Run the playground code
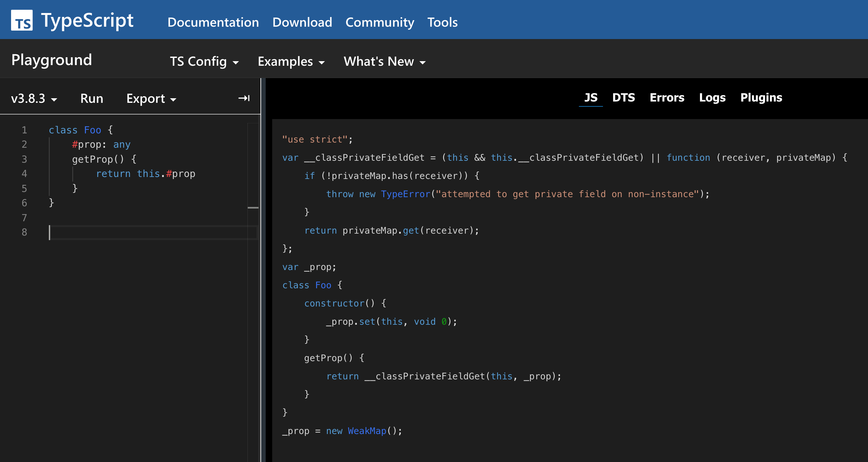Screen dimensions: 868x462 tap(92, 99)
